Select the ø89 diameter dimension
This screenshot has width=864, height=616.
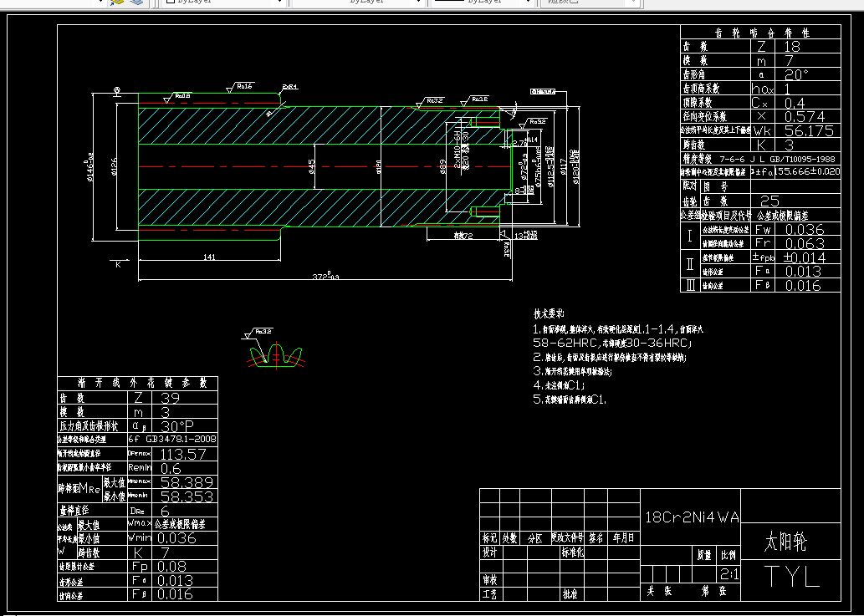pos(442,167)
